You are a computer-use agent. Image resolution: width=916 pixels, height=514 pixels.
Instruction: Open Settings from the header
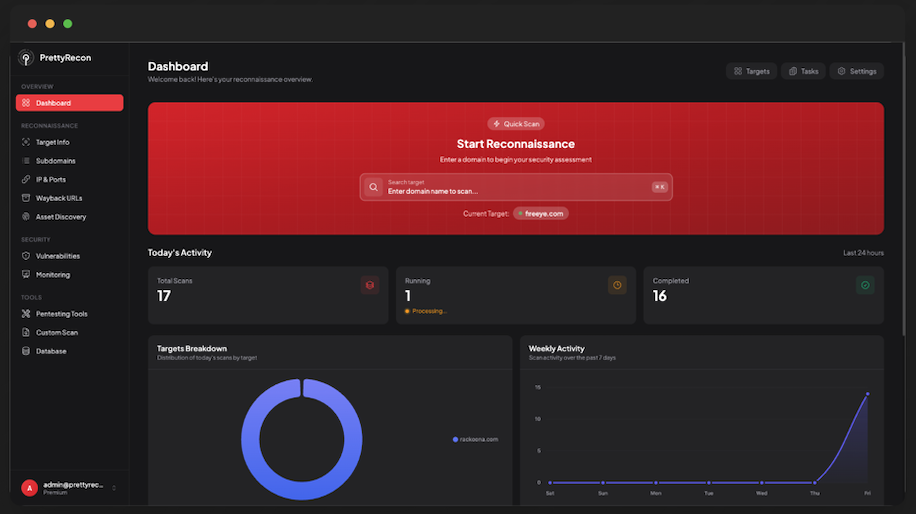pos(857,71)
